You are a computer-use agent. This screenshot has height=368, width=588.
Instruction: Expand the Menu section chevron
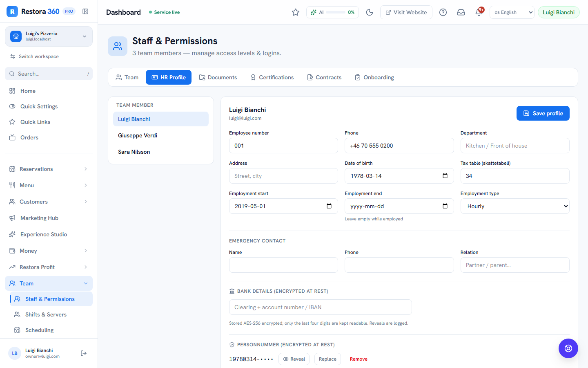pos(86,185)
